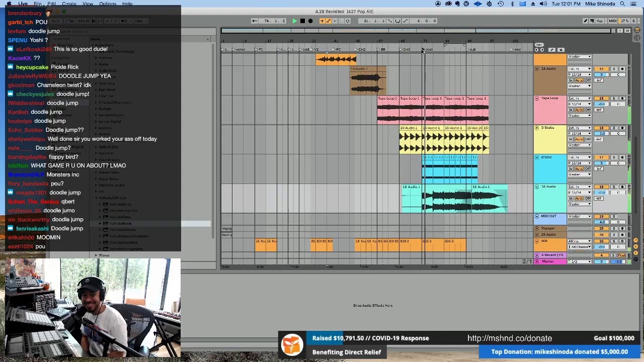Show or hide the Mixer section

pos(636,252)
